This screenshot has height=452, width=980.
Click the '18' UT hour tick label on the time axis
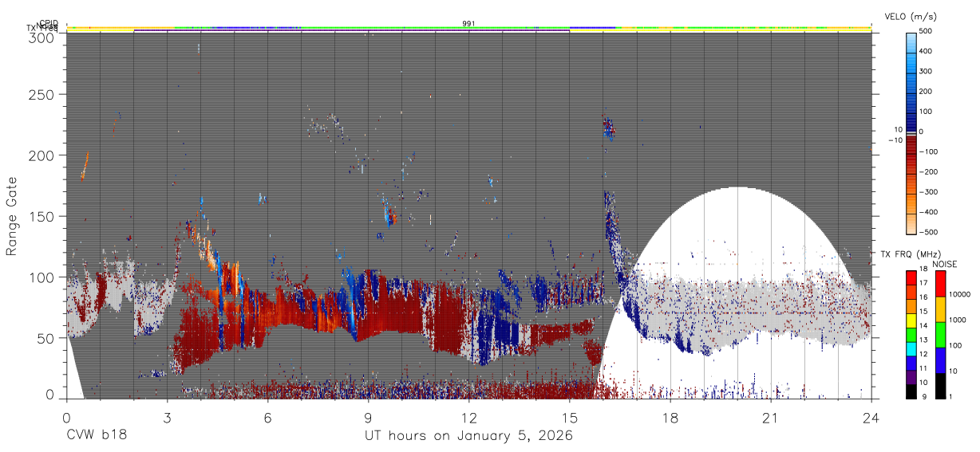pyautogui.click(x=670, y=417)
